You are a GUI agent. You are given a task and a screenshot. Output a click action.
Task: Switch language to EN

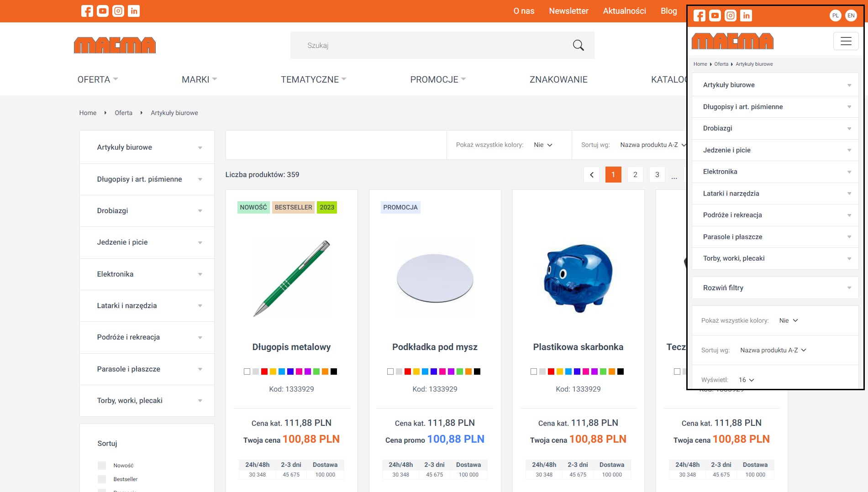click(851, 16)
